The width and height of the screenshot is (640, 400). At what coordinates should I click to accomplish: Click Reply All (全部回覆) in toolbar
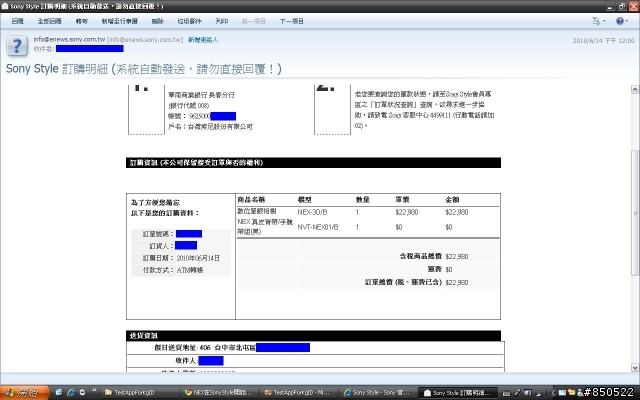click(49, 21)
